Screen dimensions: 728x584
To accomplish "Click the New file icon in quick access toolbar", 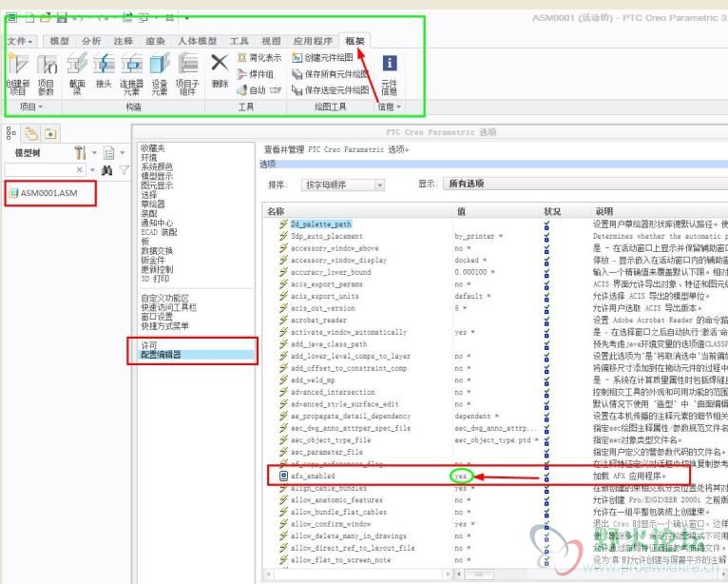I will click(29, 18).
